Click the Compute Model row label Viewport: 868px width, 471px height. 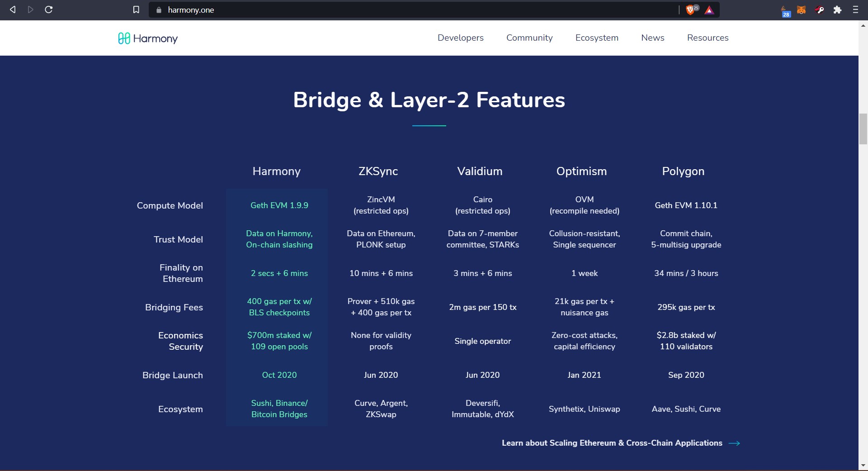coord(170,205)
